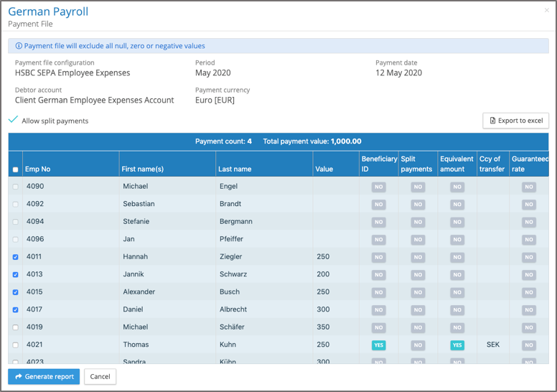Toggle the Allow split payments checkmark
The width and height of the screenshot is (557, 392).
coord(13,120)
